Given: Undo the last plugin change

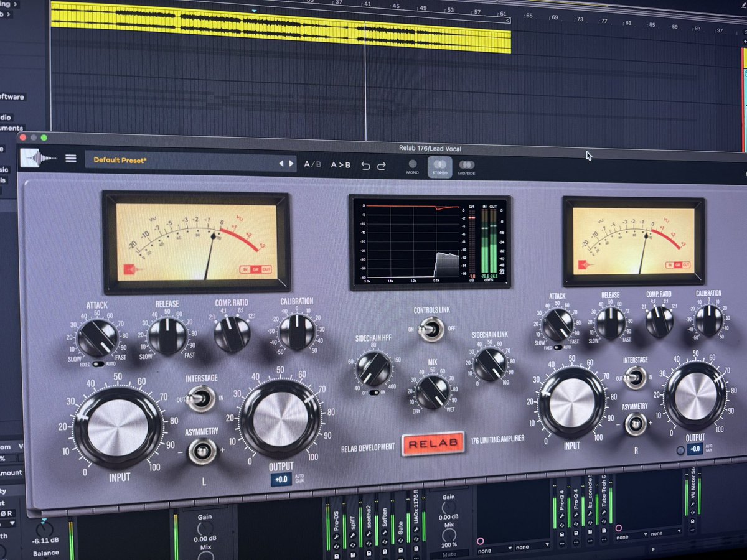Looking at the screenshot, I should click(366, 165).
